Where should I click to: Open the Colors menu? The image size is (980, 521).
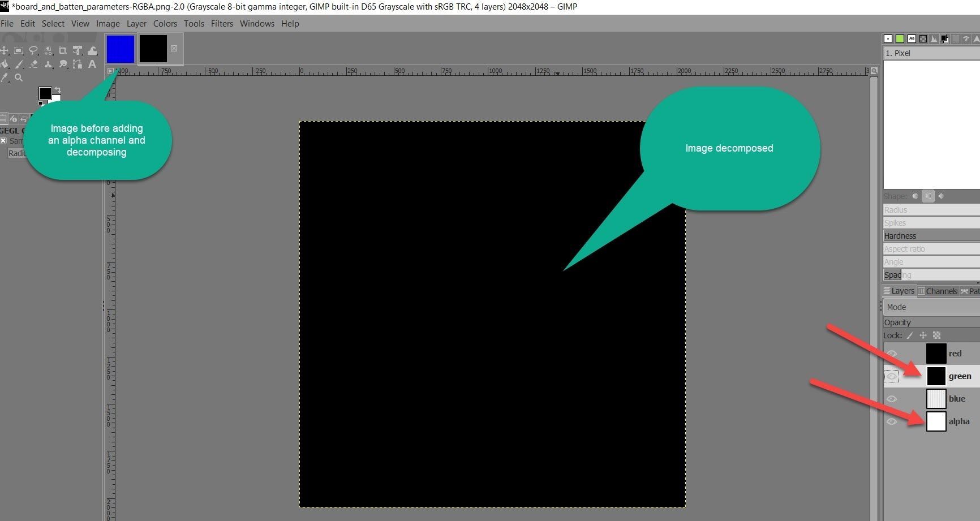coord(165,24)
